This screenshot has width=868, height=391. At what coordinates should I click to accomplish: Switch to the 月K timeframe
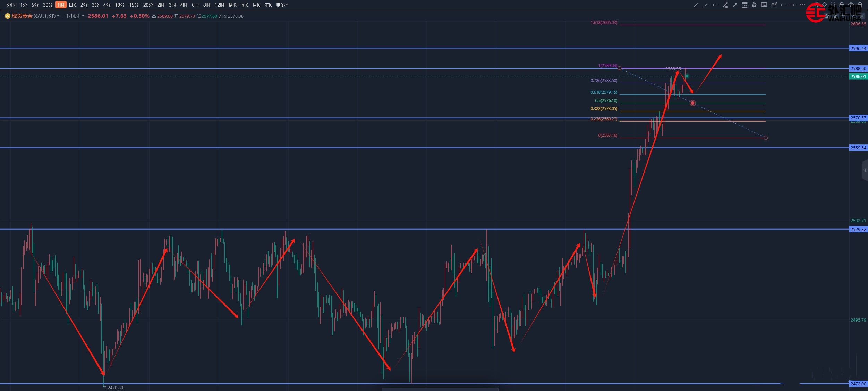(x=256, y=5)
